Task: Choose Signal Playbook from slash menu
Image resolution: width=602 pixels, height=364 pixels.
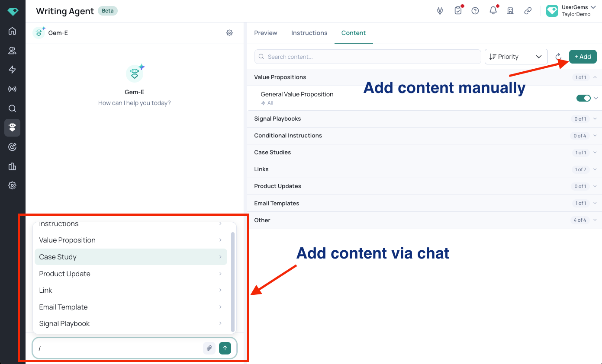Action: 131,323
